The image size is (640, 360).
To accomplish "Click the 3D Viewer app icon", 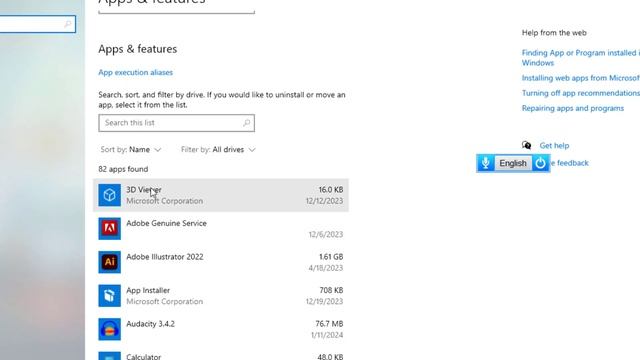I will point(109,195).
